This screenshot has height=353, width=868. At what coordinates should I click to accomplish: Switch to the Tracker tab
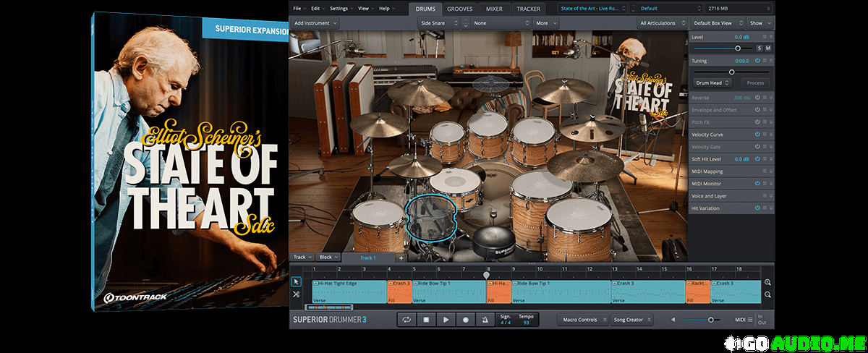[528, 9]
